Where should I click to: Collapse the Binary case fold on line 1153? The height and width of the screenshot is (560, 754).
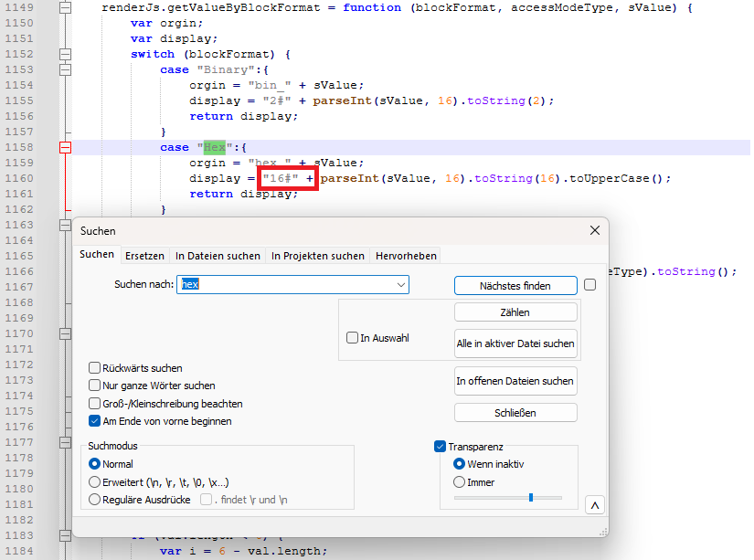(65, 69)
